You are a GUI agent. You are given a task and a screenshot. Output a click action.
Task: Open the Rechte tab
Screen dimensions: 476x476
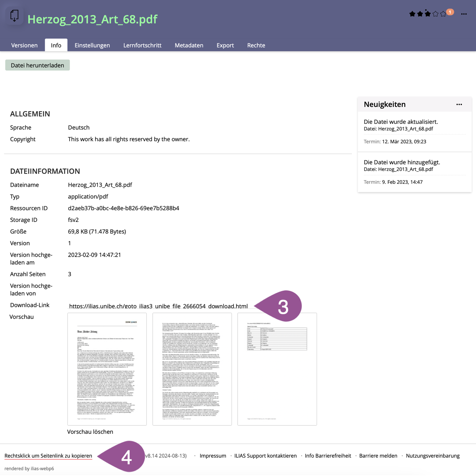[x=256, y=45]
